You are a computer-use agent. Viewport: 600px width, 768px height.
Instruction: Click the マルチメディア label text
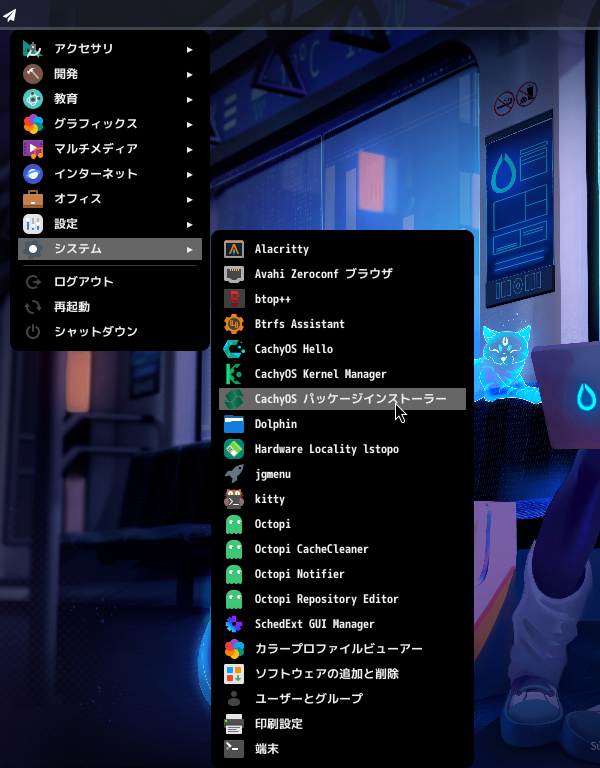(x=96, y=149)
